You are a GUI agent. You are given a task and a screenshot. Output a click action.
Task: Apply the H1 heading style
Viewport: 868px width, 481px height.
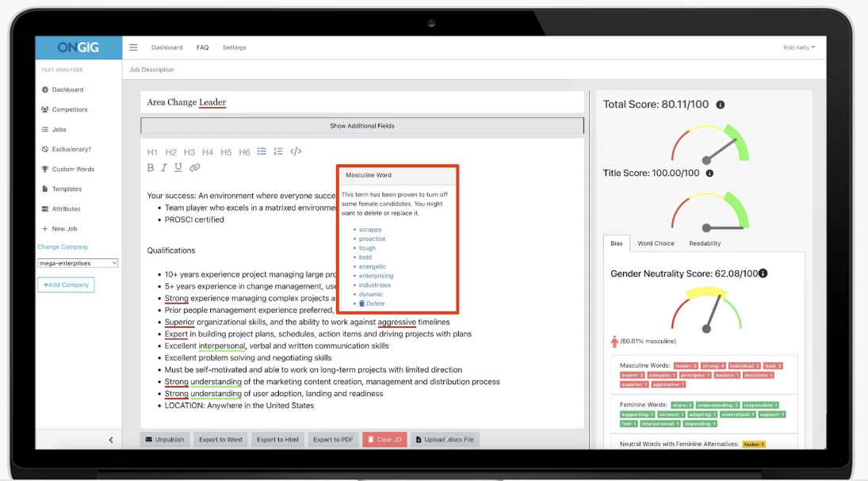(x=152, y=152)
